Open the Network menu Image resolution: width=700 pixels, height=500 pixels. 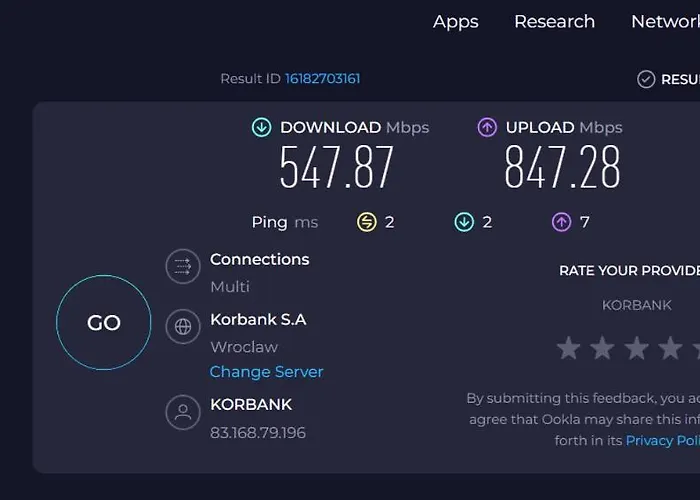(664, 21)
